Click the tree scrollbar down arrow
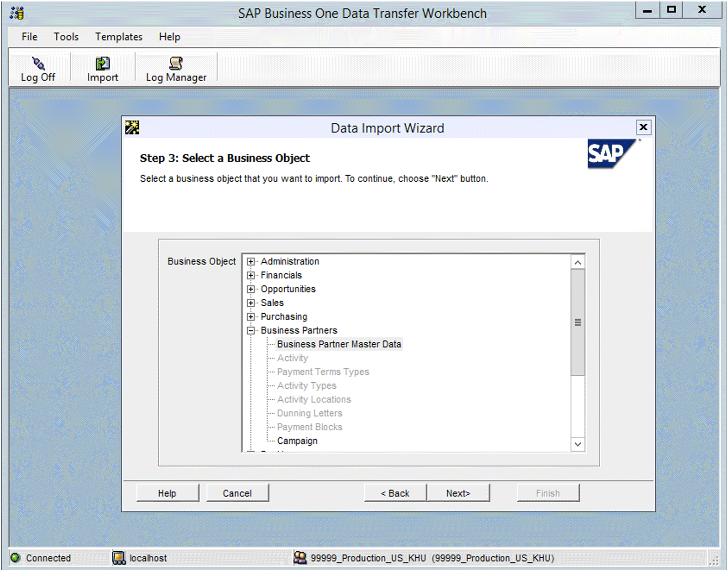728x570 pixels. (x=578, y=444)
